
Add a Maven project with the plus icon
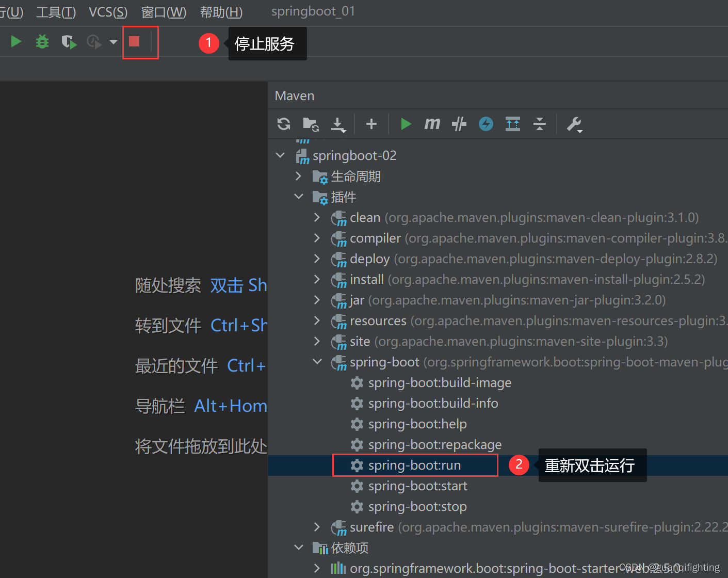371,124
